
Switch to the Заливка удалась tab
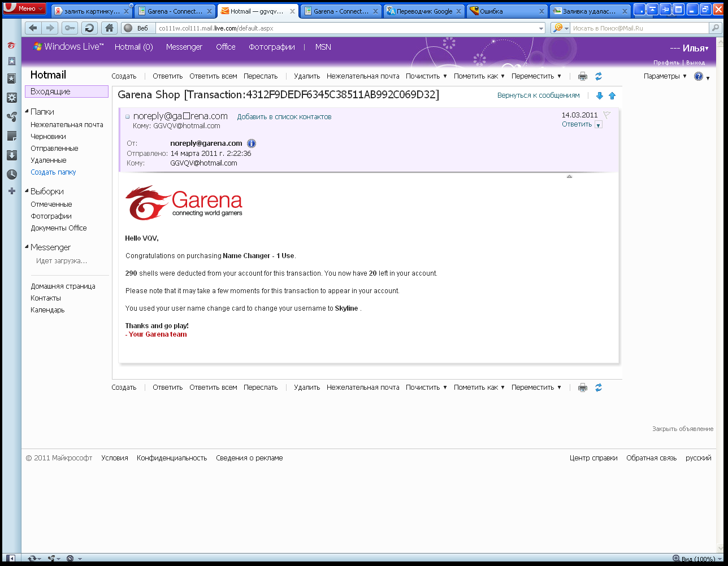tap(590, 11)
